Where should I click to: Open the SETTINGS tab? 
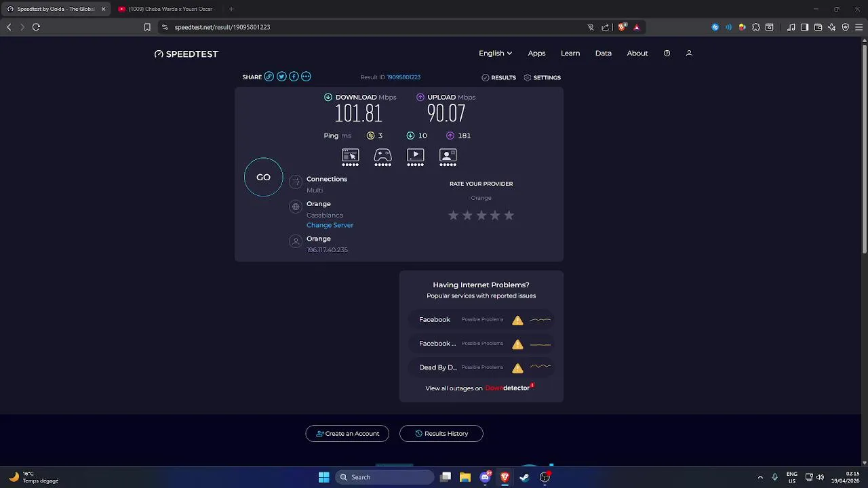click(x=542, y=77)
